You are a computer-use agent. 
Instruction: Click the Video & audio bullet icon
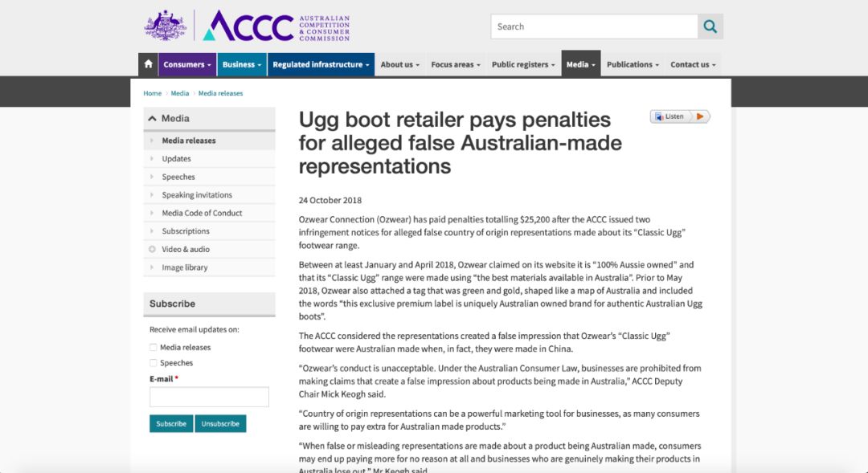(152, 250)
